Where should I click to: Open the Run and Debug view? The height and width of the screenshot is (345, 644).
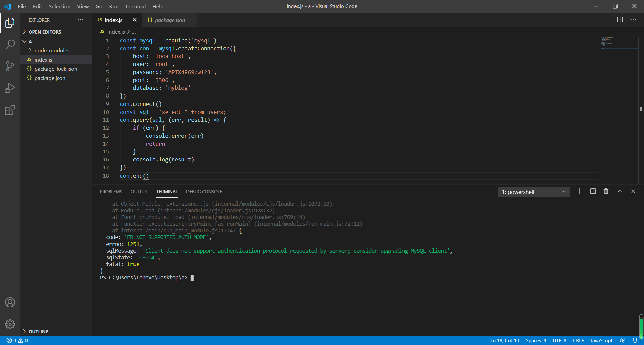[x=10, y=88]
